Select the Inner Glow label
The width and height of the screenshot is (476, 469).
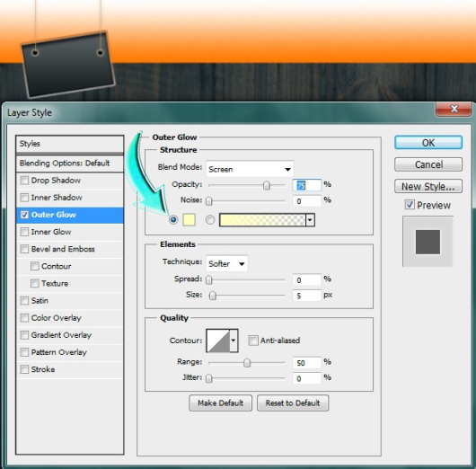coord(51,232)
